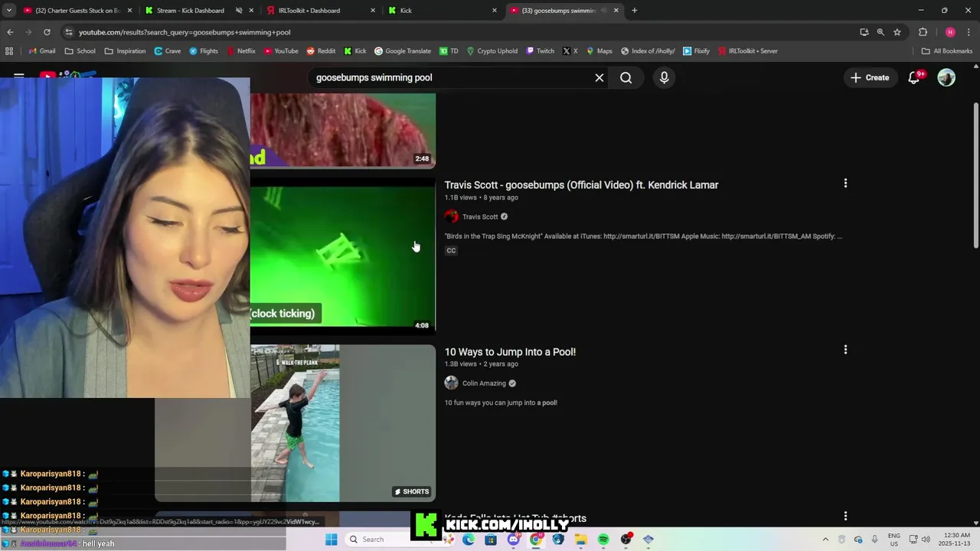The image size is (980, 551).
Task: Open Twitch bookmark
Action: tap(540, 51)
